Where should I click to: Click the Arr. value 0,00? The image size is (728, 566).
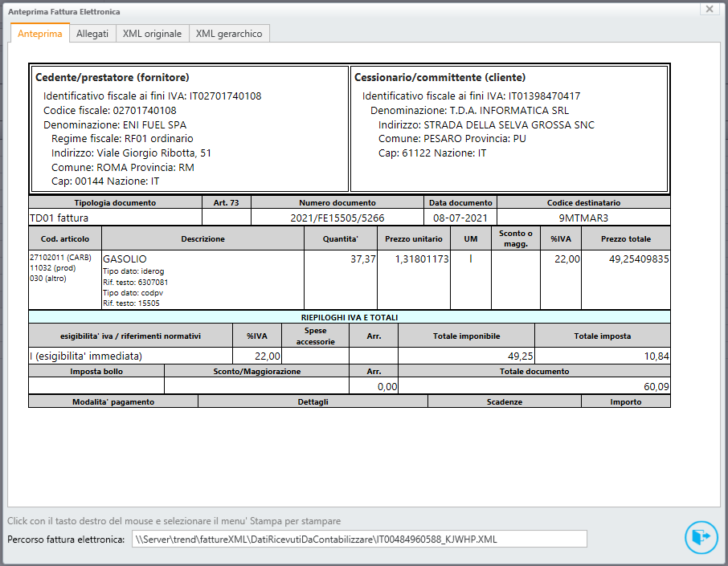pyautogui.click(x=386, y=386)
